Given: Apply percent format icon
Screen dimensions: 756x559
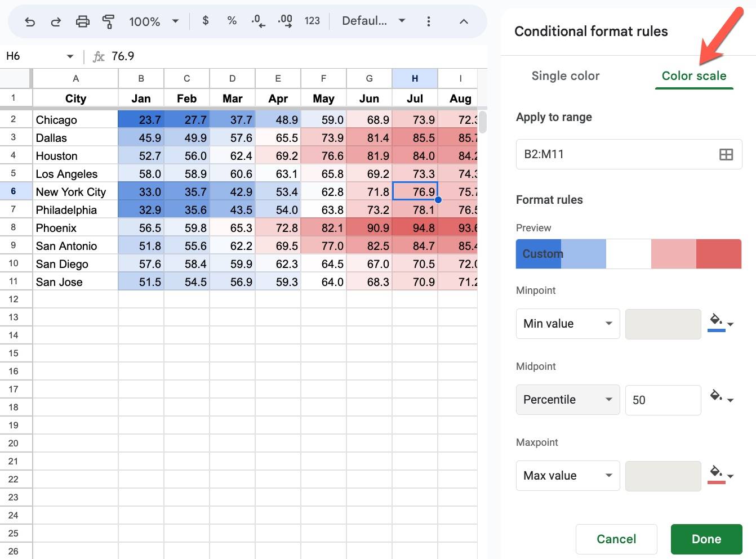Looking at the screenshot, I should (x=232, y=21).
